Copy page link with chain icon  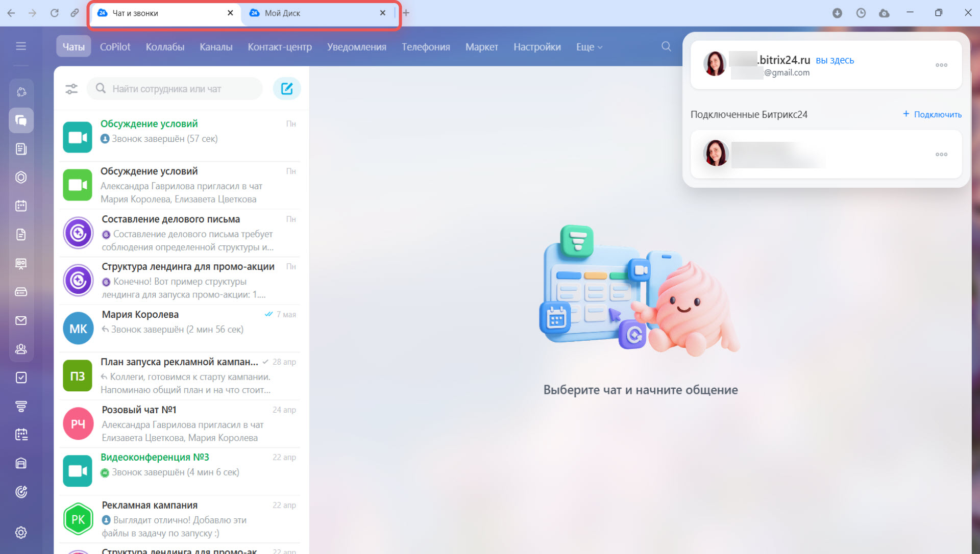75,13
